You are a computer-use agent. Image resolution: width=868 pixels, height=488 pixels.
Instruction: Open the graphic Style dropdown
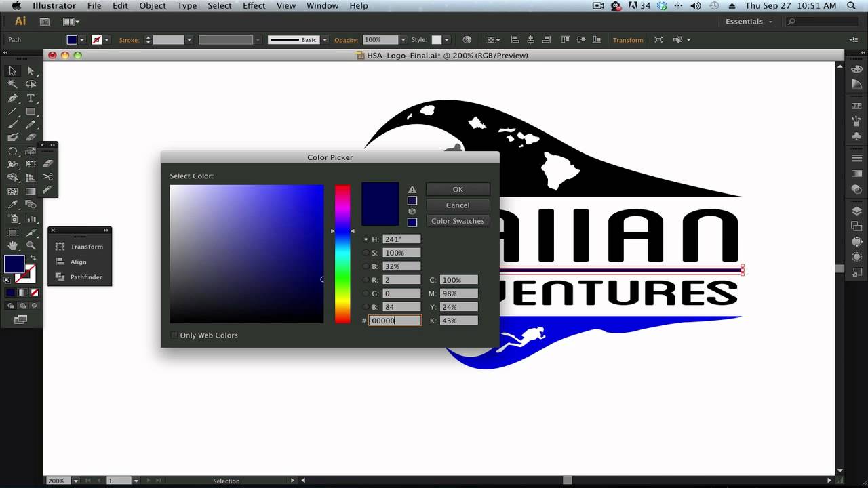pos(446,40)
